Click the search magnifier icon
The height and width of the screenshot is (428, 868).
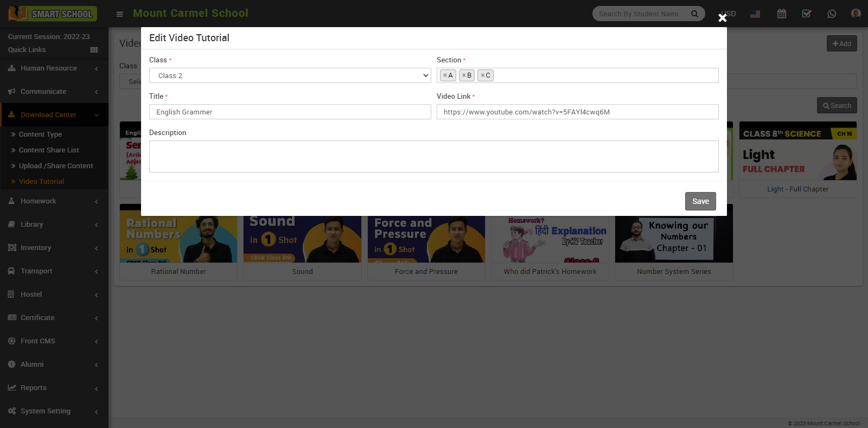click(x=694, y=14)
